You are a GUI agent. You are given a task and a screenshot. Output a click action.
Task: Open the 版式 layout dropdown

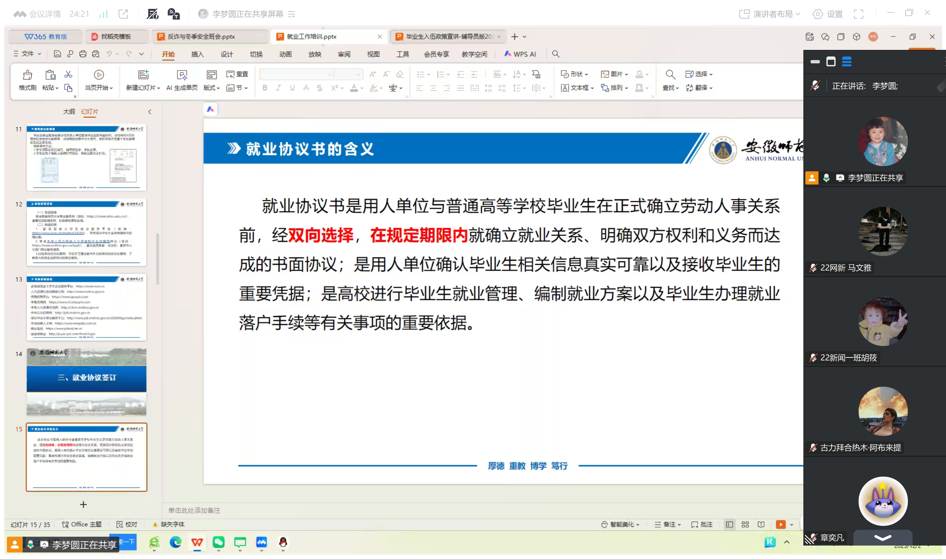point(212,88)
